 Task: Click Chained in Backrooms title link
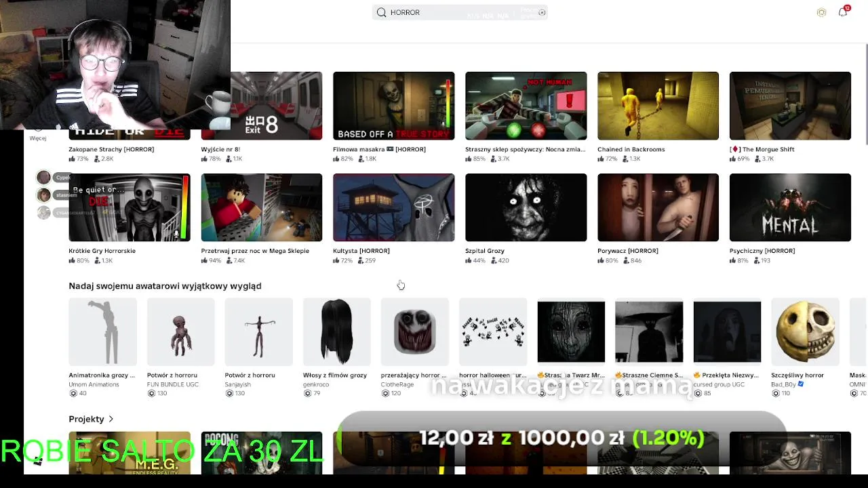[631, 149]
